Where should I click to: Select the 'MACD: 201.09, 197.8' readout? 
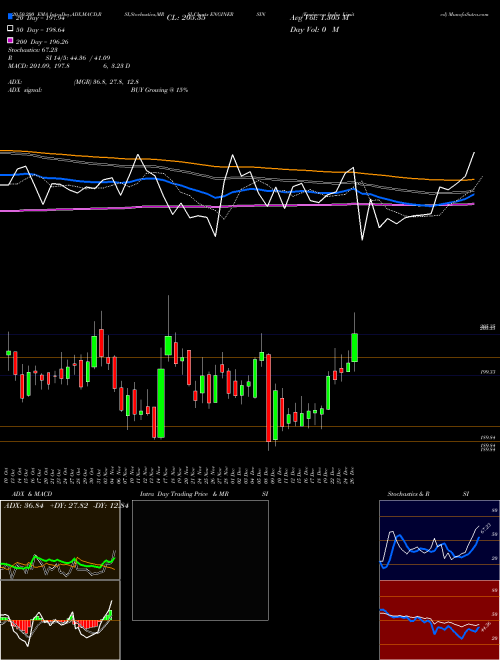(x=39, y=66)
